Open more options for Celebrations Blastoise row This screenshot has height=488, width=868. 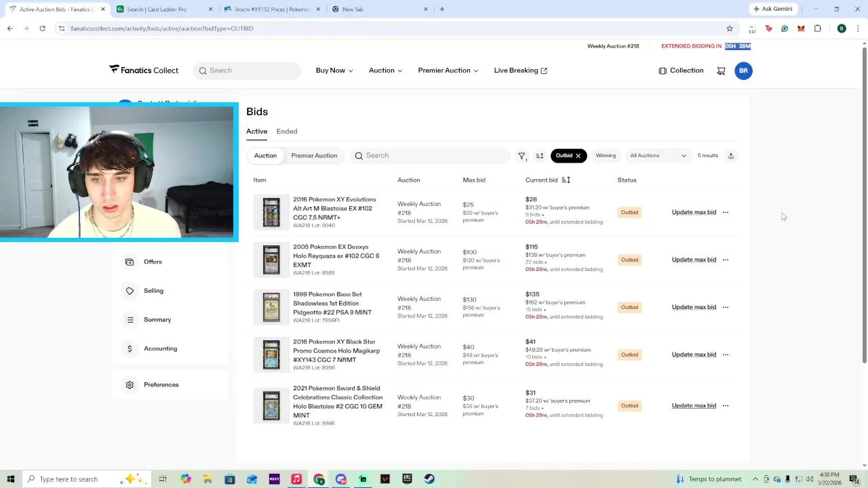pyautogui.click(x=726, y=405)
